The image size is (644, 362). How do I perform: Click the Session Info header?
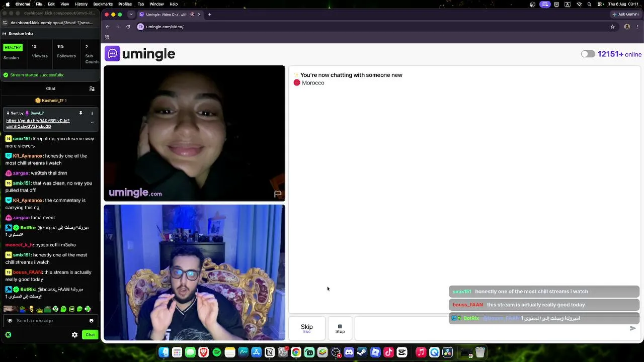[x=21, y=34]
